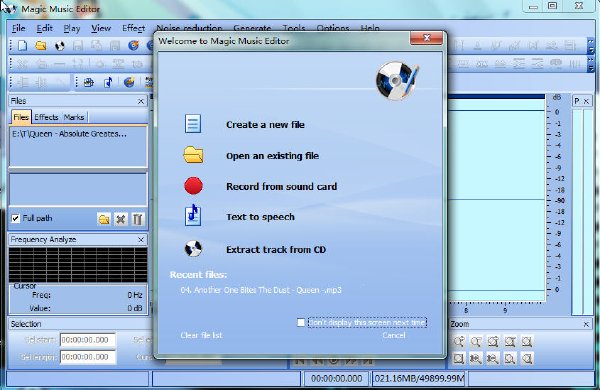Click the 00:00:00.000 status bar time
This screenshot has width=600, height=390.
(x=336, y=379)
